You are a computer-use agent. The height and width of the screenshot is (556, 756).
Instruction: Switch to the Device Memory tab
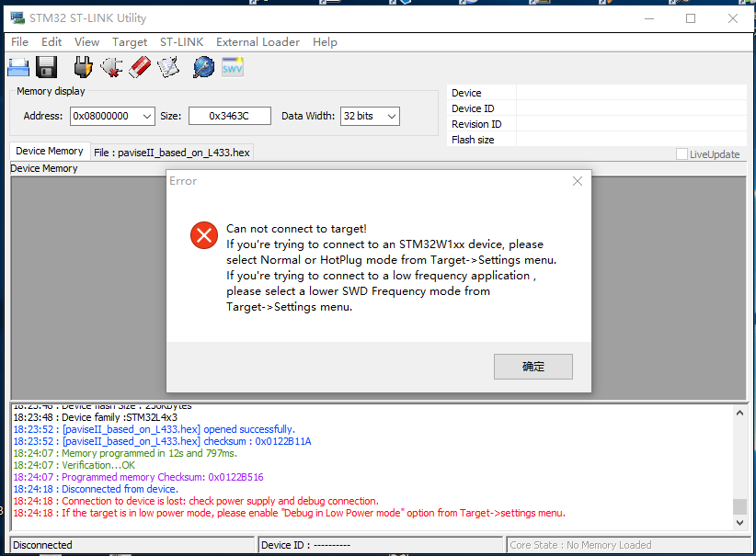pos(50,152)
